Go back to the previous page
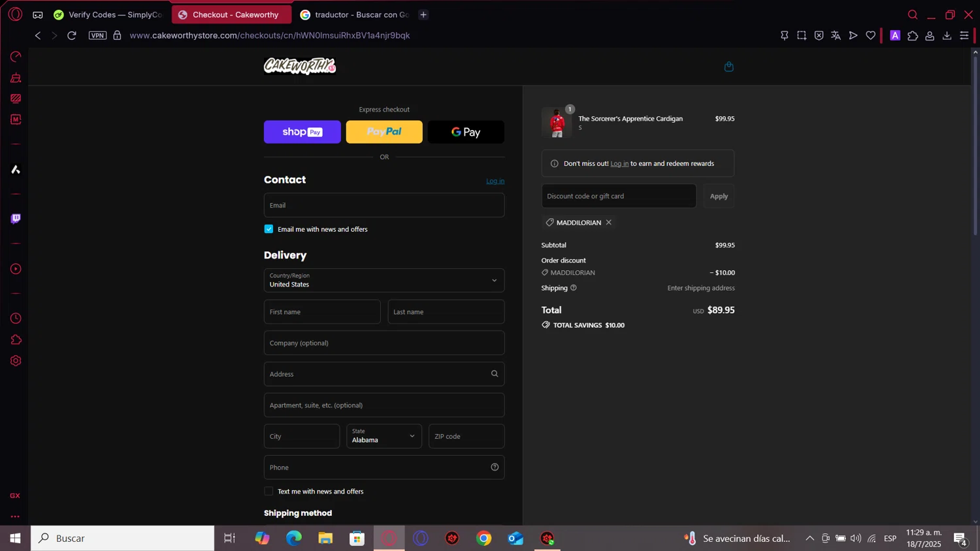 (38, 35)
